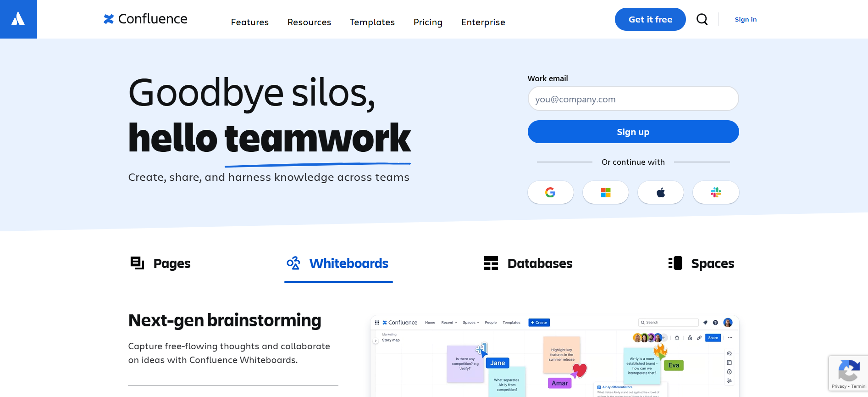Star the Story map whiteboard in the preview
The height and width of the screenshot is (397, 868).
677,338
